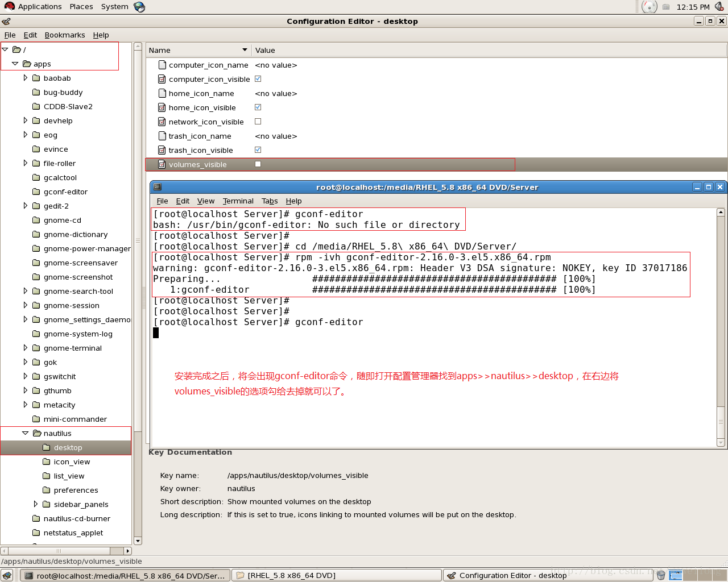Screen dimensions: 728x582
Task: Select the nautilus-cd-burner folder icon
Action: click(x=36, y=518)
